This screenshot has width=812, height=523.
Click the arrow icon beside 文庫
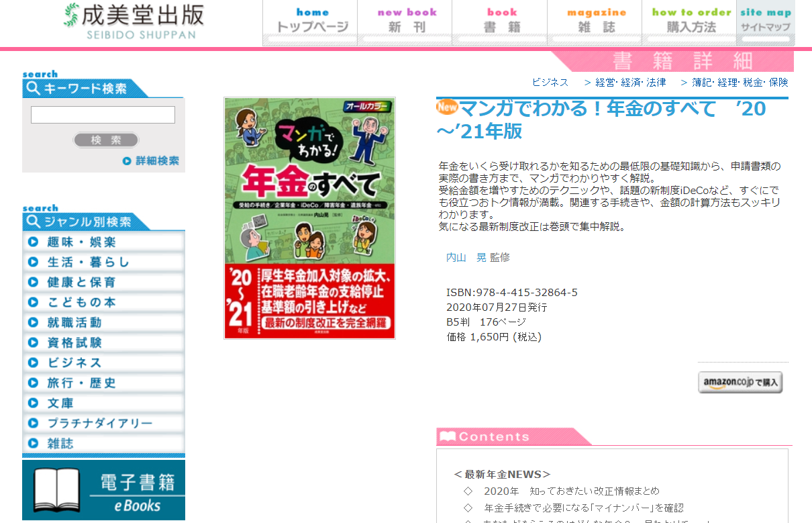coord(33,403)
